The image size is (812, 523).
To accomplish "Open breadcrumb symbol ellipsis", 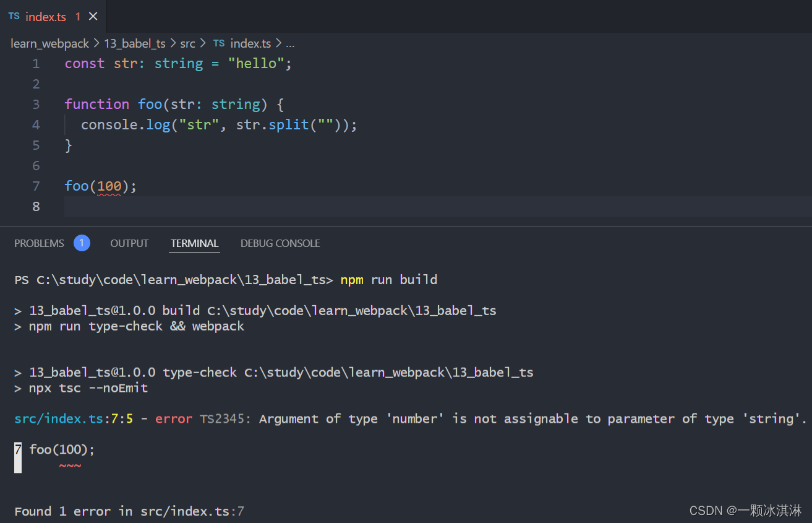I will coord(290,44).
